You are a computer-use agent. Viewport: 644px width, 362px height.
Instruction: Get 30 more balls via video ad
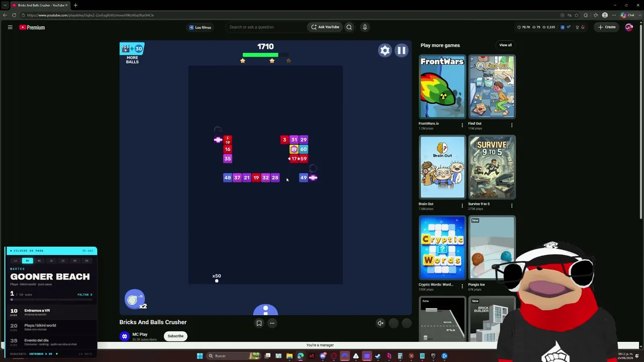click(x=132, y=53)
